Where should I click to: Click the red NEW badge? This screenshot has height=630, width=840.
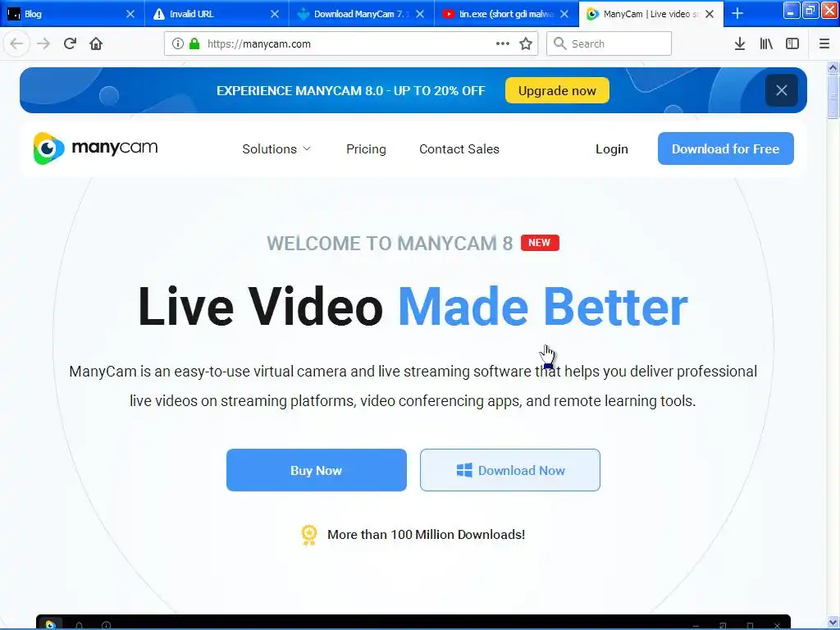point(540,243)
